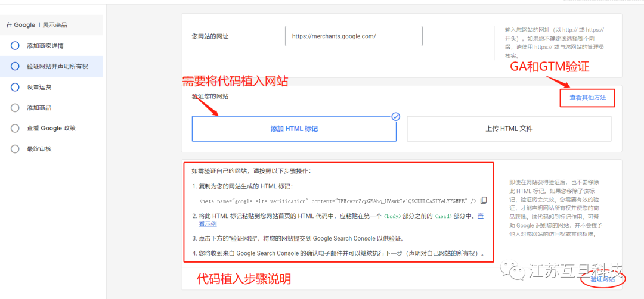
Task: Click the 您网站的网址 URL input field
Action: coord(354,36)
